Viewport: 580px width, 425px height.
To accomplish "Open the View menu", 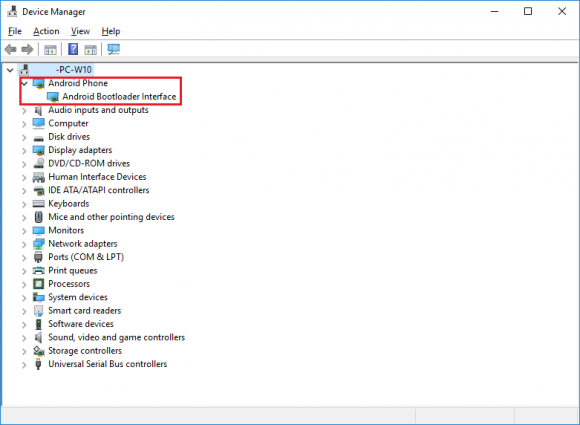I will (80, 31).
